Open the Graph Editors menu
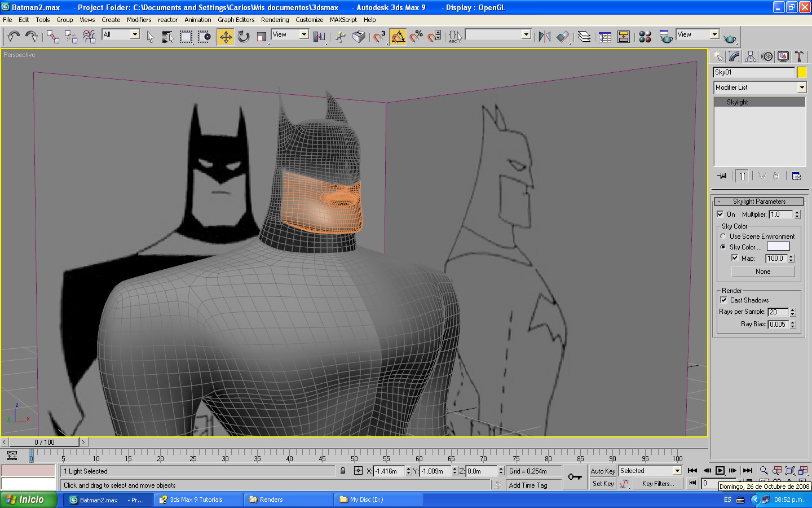The width and height of the screenshot is (812, 508). [236, 20]
